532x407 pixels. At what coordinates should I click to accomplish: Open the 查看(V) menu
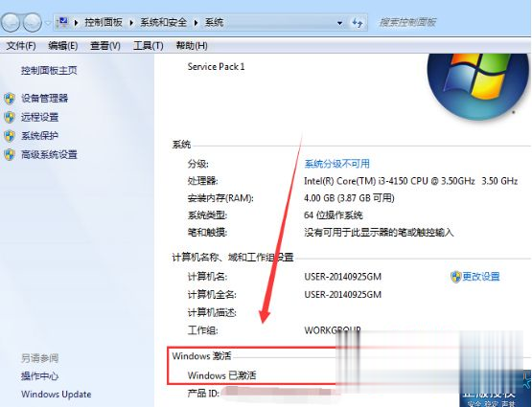105,45
